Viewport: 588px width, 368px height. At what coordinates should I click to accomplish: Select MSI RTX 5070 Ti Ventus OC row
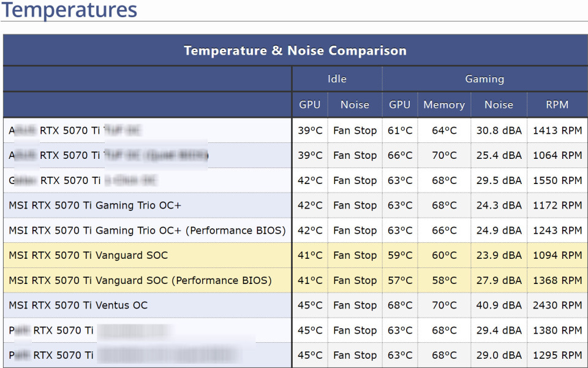coord(78,305)
